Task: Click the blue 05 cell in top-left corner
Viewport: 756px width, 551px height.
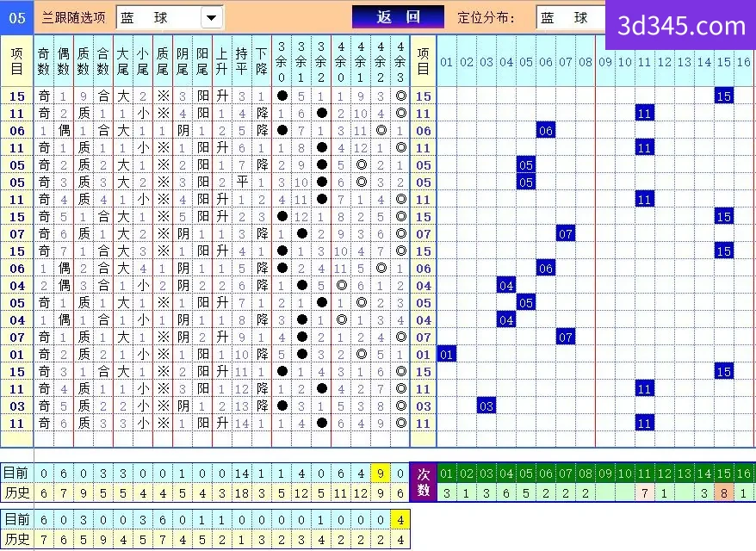Action: click(x=17, y=18)
